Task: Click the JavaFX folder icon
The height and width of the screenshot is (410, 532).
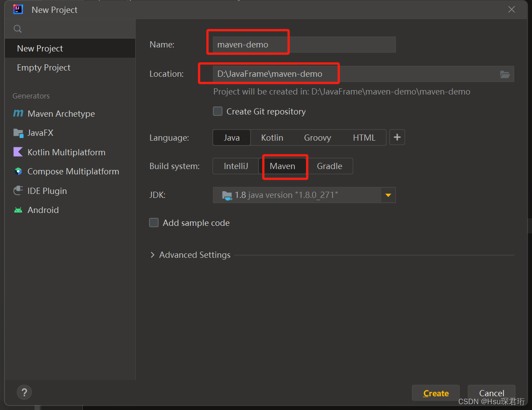Action: click(x=18, y=133)
